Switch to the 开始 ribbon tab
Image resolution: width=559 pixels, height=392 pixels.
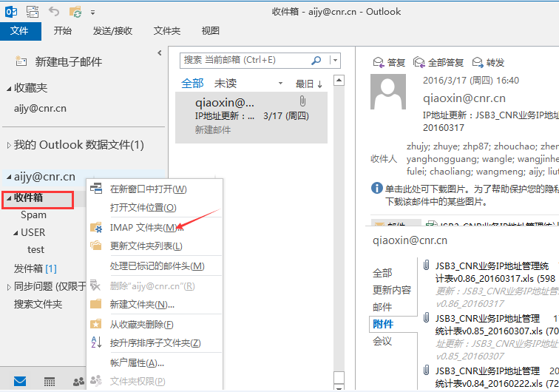coord(63,31)
